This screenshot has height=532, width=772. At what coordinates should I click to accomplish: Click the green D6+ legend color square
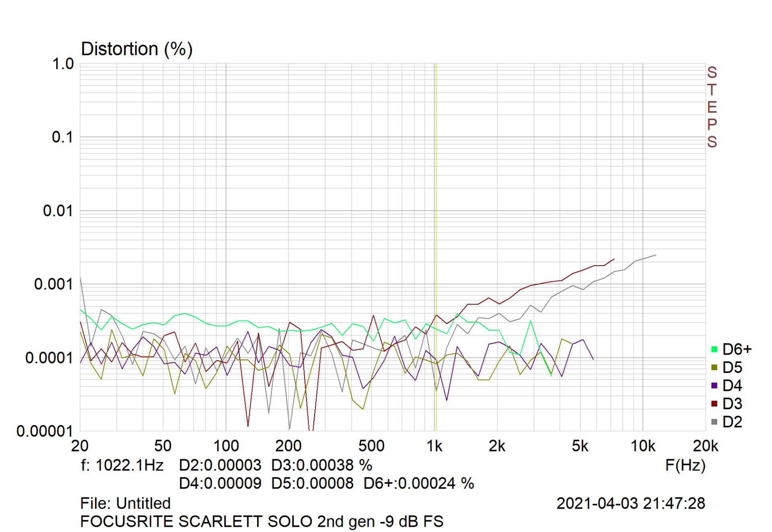click(x=714, y=349)
